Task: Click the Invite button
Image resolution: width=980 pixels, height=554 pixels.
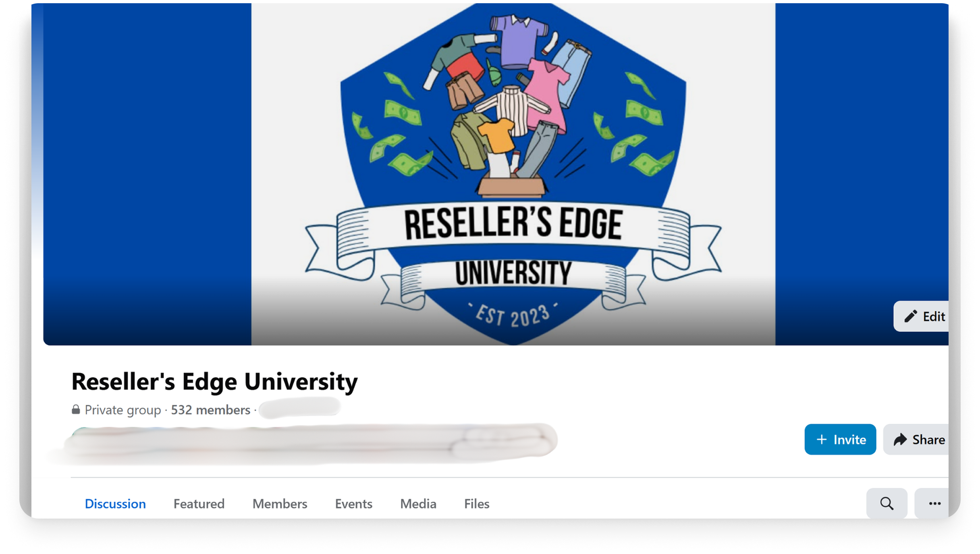Action: tap(840, 439)
